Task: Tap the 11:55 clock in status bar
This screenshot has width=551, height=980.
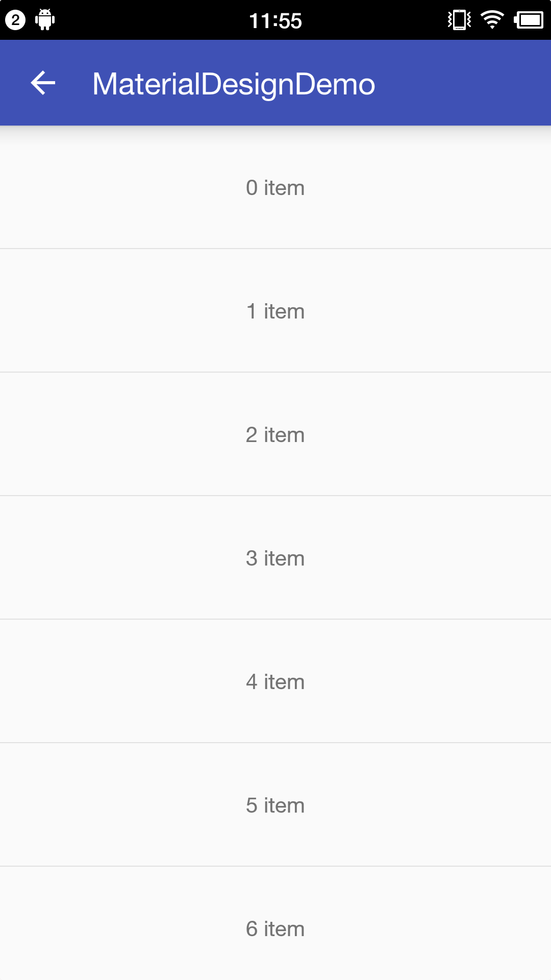Action: click(x=275, y=21)
